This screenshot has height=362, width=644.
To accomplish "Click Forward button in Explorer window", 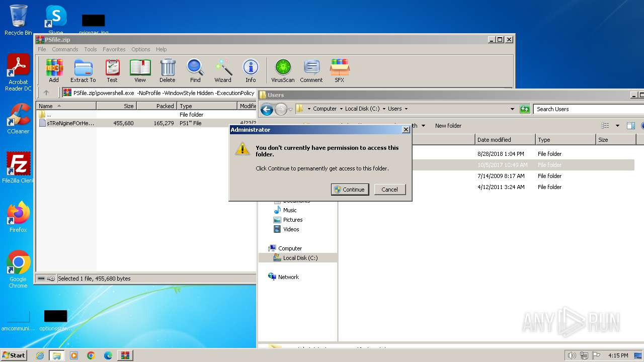I will (x=281, y=109).
